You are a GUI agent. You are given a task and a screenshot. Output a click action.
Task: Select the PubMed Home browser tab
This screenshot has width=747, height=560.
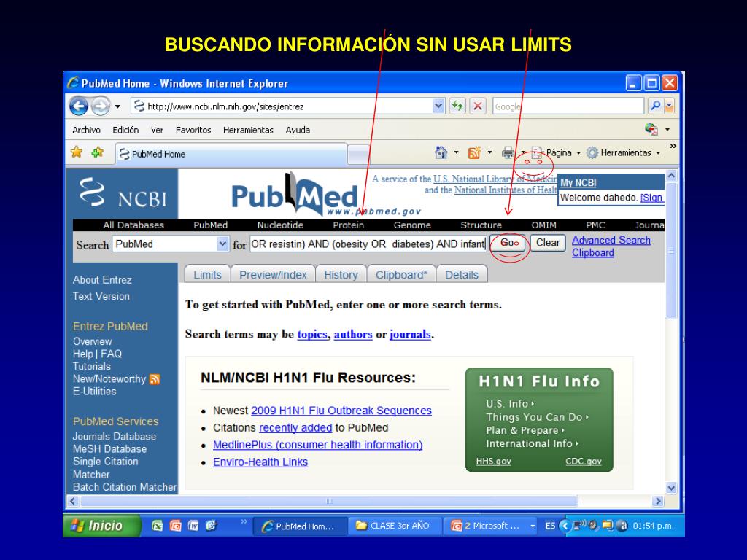[x=231, y=154]
